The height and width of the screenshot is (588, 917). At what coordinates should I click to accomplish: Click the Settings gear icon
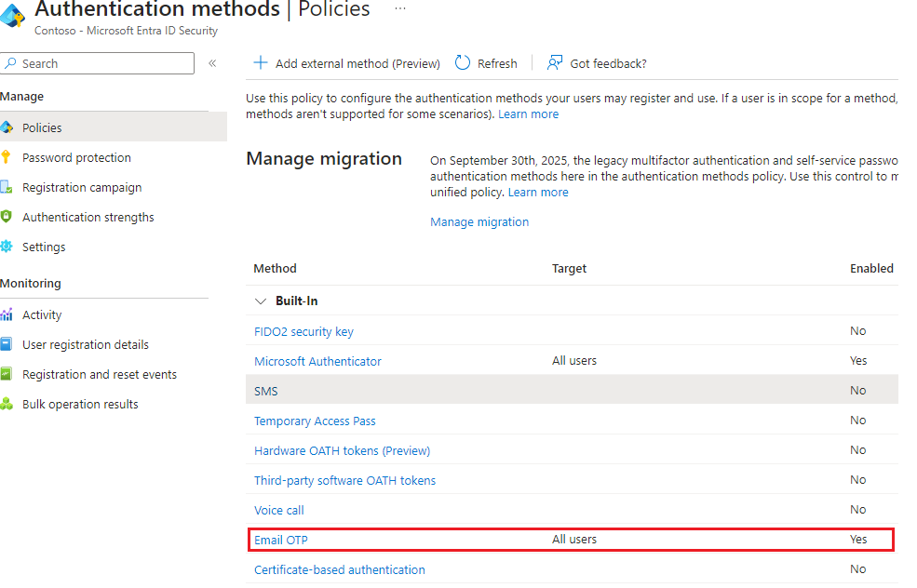coord(6,247)
